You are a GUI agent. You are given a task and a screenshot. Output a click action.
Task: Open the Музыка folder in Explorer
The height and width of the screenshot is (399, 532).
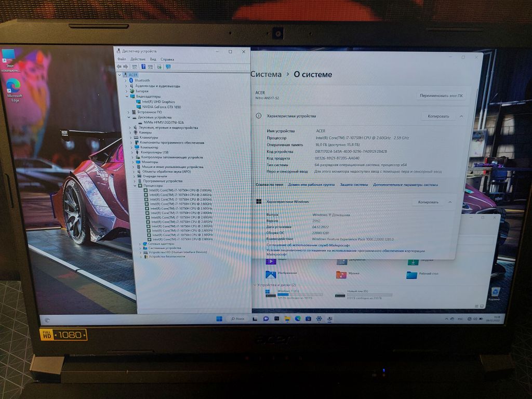coord(341,274)
